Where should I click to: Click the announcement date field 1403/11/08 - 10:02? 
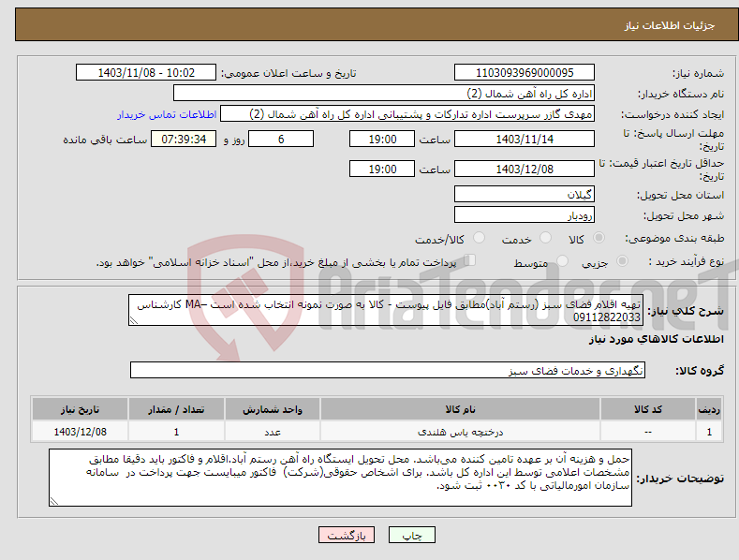tap(146, 73)
